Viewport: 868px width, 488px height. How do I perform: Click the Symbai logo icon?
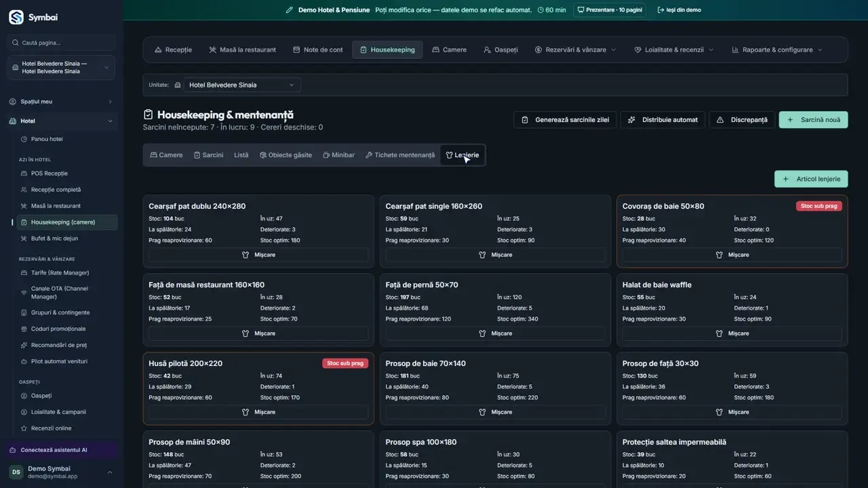(x=16, y=18)
